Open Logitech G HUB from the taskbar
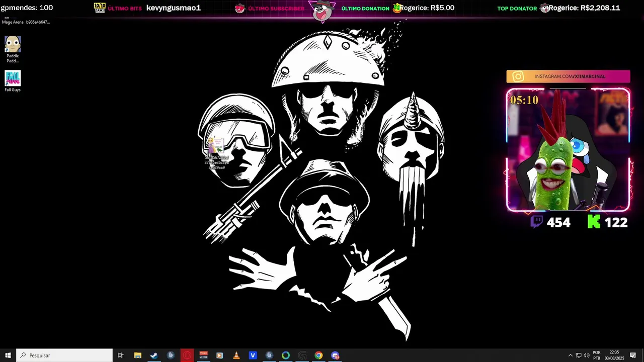The image size is (644, 362). pos(302,355)
